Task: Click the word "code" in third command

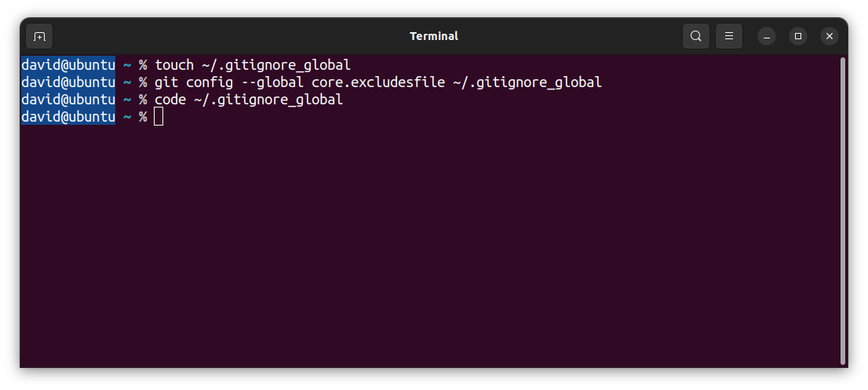Action: [x=170, y=100]
